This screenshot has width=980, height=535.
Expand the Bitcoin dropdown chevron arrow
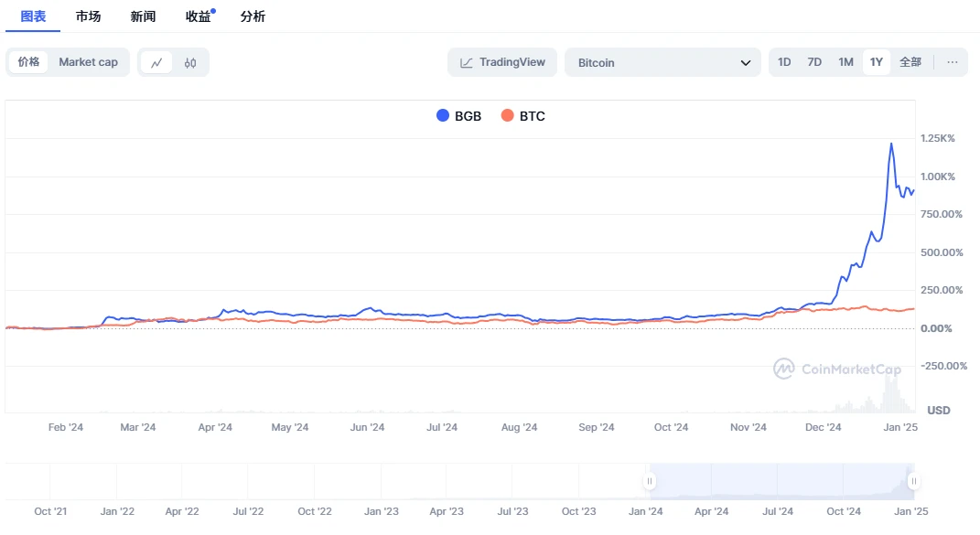(x=744, y=62)
